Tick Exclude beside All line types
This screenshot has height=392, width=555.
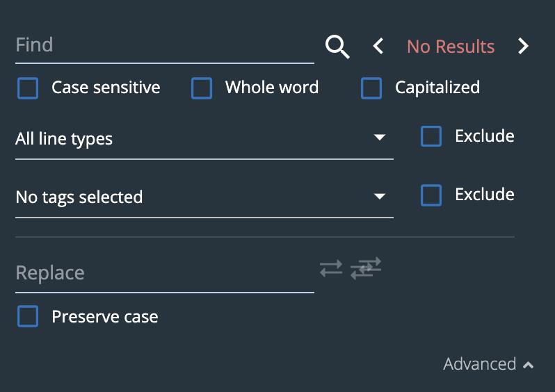point(431,136)
